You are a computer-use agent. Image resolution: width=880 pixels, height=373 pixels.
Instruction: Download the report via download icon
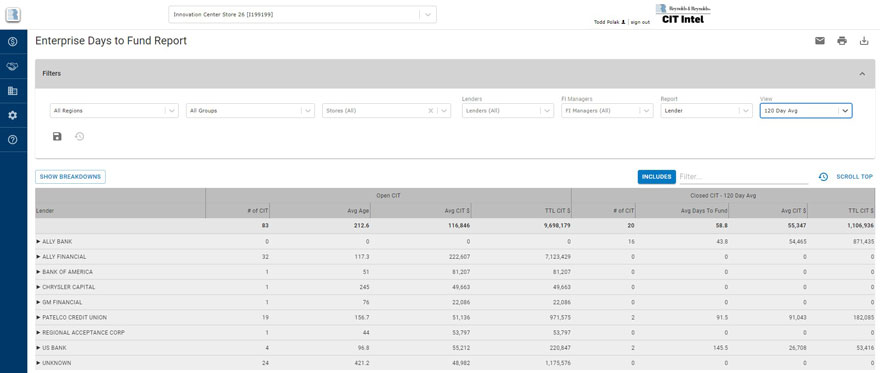tap(864, 40)
